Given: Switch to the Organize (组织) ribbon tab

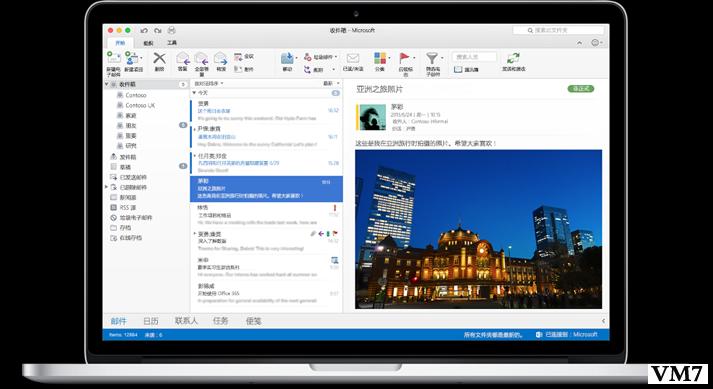Looking at the screenshot, I should tap(148, 43).
